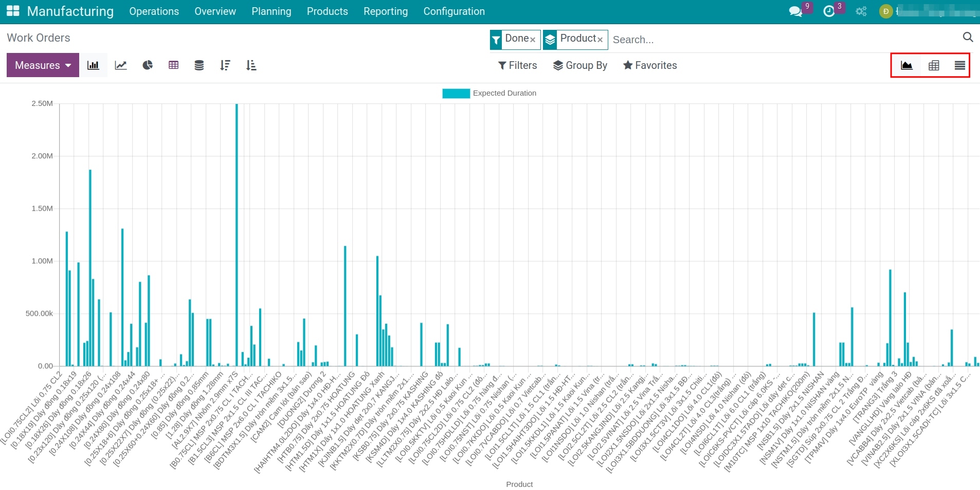Sort bars in ascending order

[x=251, y=65]
